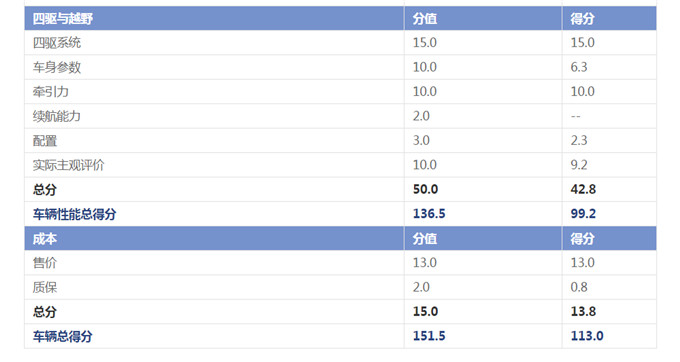Click the 续航能力 row label
This screenshot has width=680, height=362.
[57, 116]
